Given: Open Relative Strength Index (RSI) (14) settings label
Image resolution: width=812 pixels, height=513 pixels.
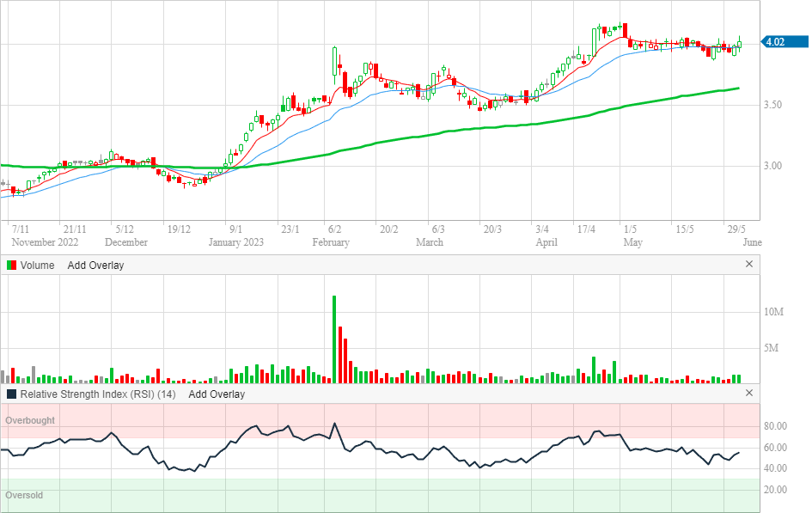Looking at the screenshot, I should point(98,394).
